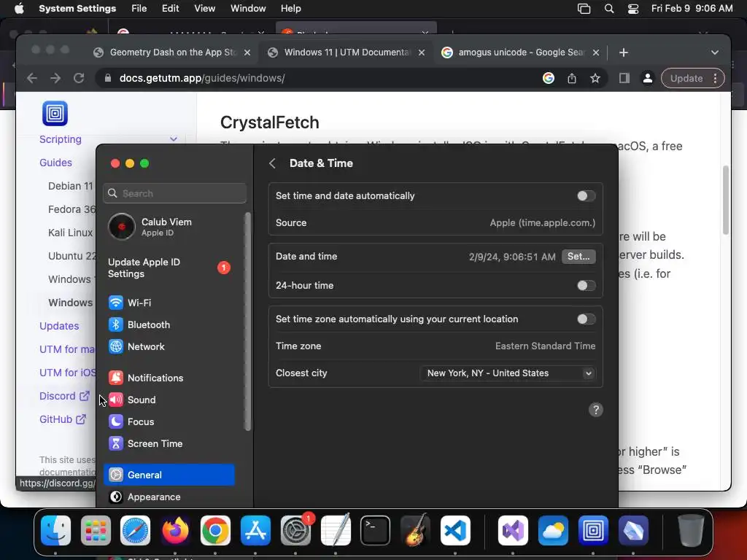Viewport: 747px width, 560px height.
Task: Open Chrome three-dot menu
Action: click(x=715, y=78)
